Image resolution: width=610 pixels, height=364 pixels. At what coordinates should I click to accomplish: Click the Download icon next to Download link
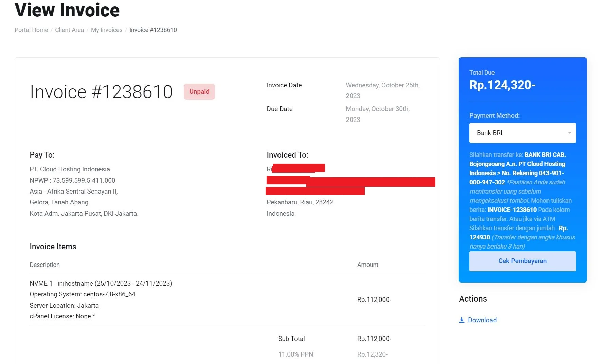coord(462,320)
